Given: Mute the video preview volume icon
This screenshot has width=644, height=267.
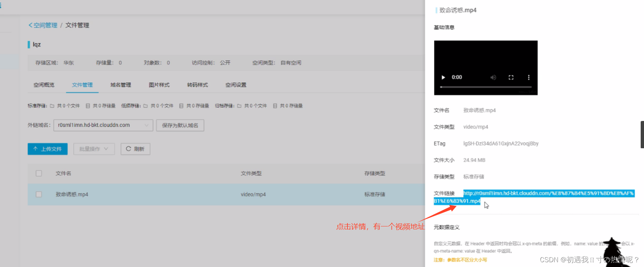Looking at the screenshot, I should pos(493,77).
